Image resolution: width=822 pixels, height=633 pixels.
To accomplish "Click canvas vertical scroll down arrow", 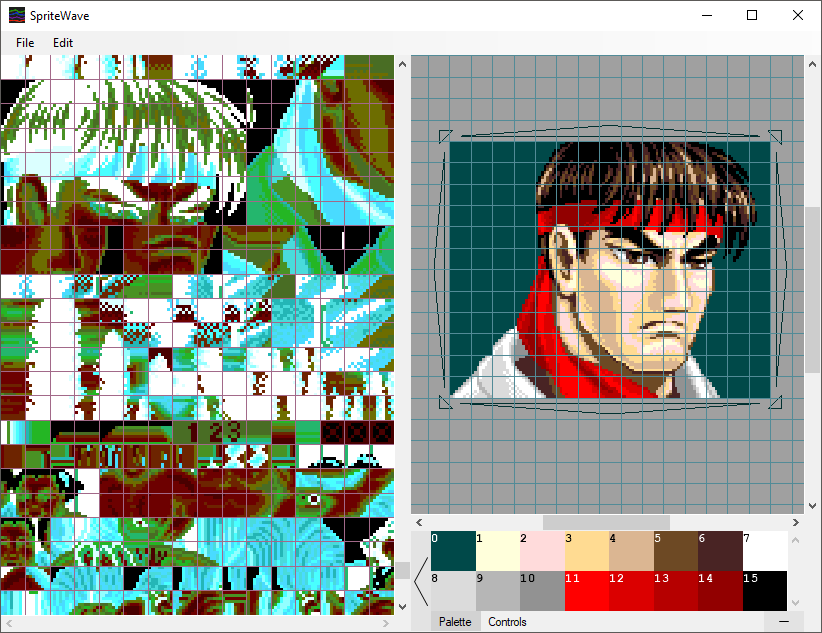I will click(813, 506).
